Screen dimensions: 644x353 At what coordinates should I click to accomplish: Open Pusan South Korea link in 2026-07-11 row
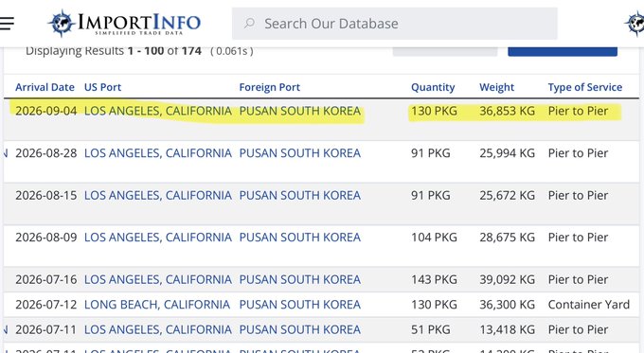pyautogui.click(x=300, y=329)
